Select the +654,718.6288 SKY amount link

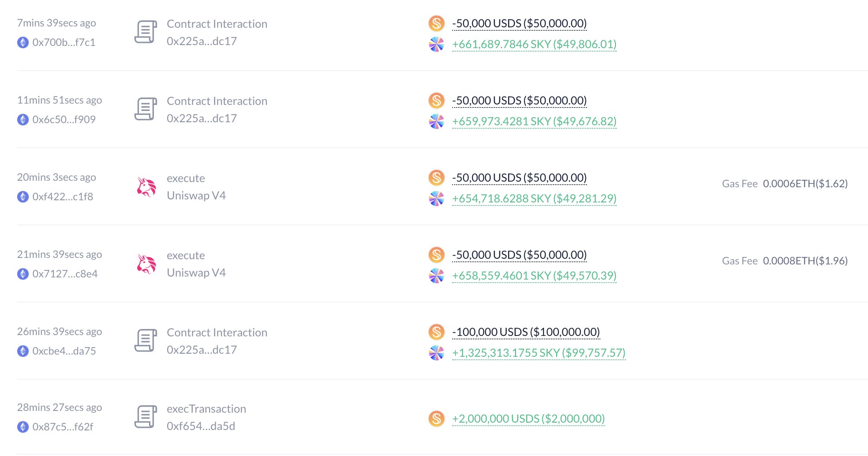(x=534, y=199)
